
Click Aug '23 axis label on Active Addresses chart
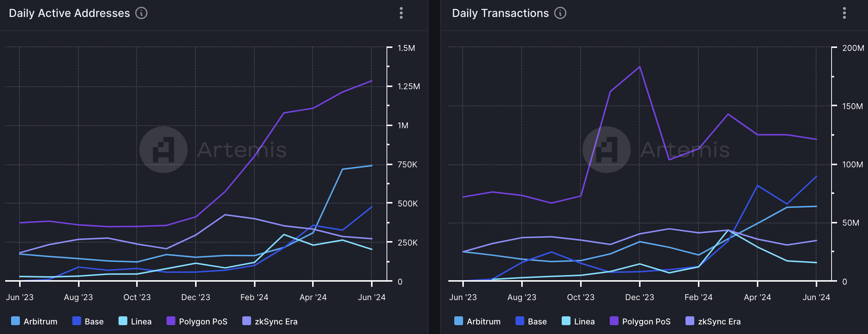pos(78,297)
